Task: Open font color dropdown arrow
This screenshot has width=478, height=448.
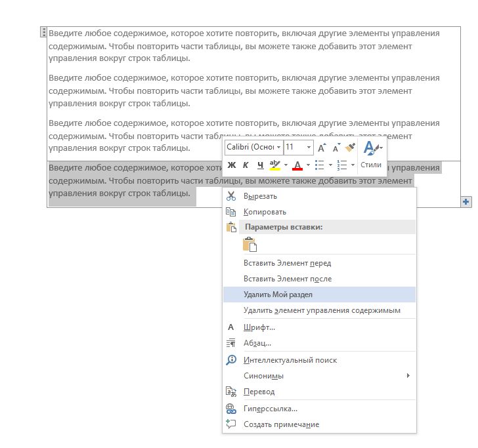Action: click(308, 165)
